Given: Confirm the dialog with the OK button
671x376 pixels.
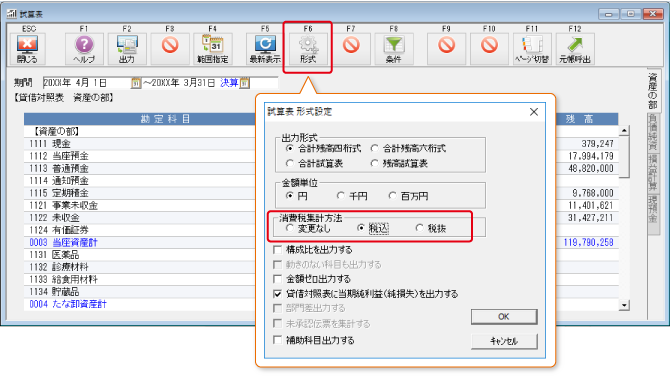Looking at the screenshot, I should click(504, 317).
